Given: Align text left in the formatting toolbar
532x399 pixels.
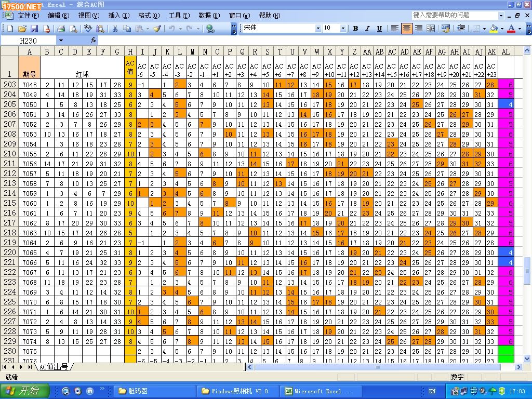Looking at the screenshot, I should (x=394, y=29).
